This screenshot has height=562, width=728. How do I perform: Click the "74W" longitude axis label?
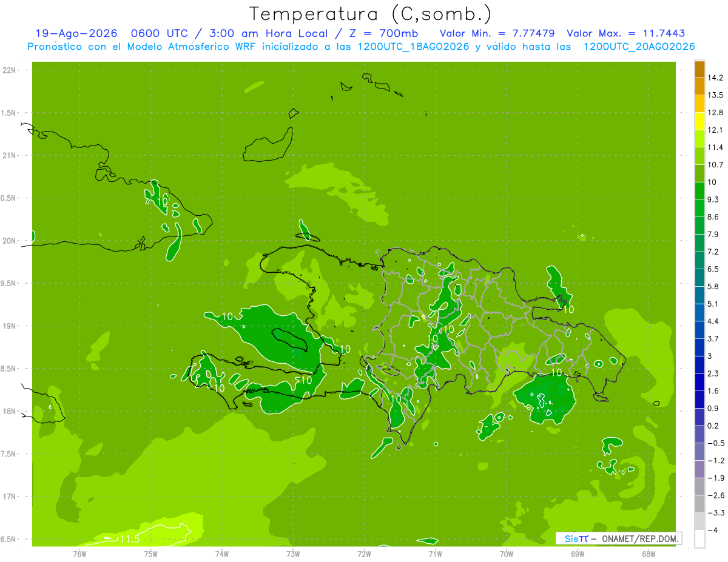pos(222,554)
